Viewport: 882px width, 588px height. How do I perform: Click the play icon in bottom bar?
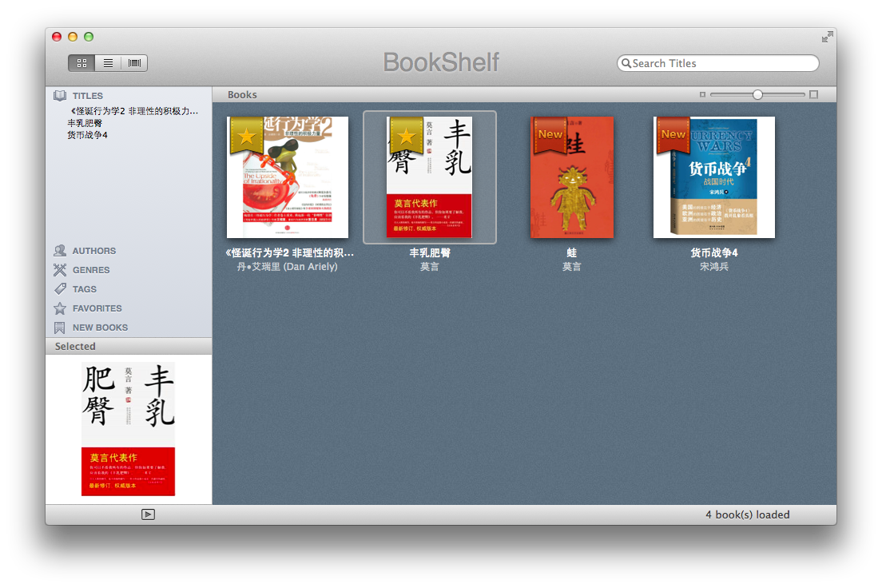pyautogui.click(x=148, y=514)
